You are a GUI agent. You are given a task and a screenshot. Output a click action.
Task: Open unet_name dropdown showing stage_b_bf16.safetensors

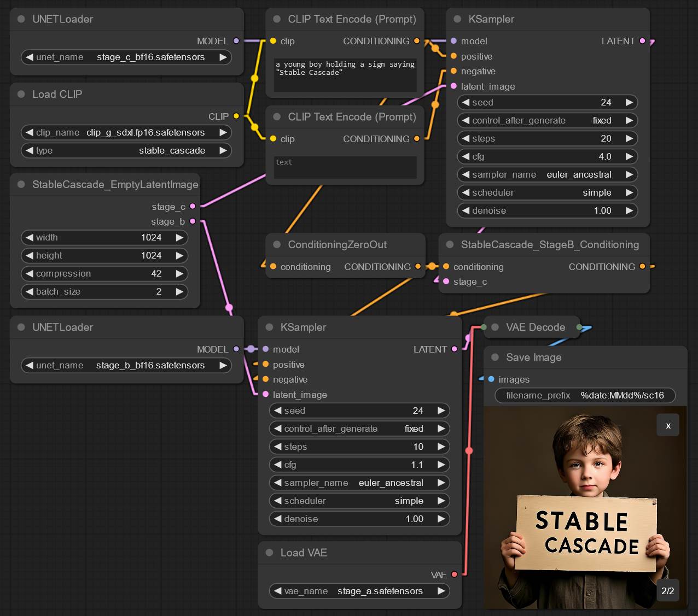click(126, 365)
